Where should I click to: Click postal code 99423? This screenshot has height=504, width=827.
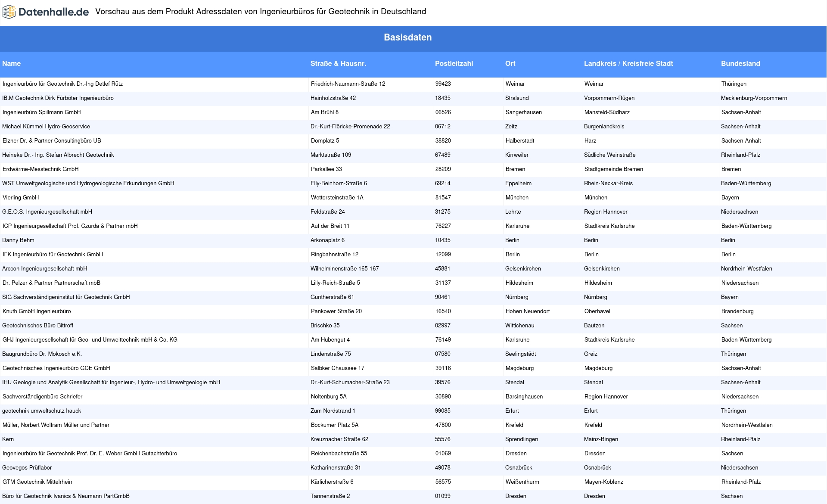pos(443,84)
